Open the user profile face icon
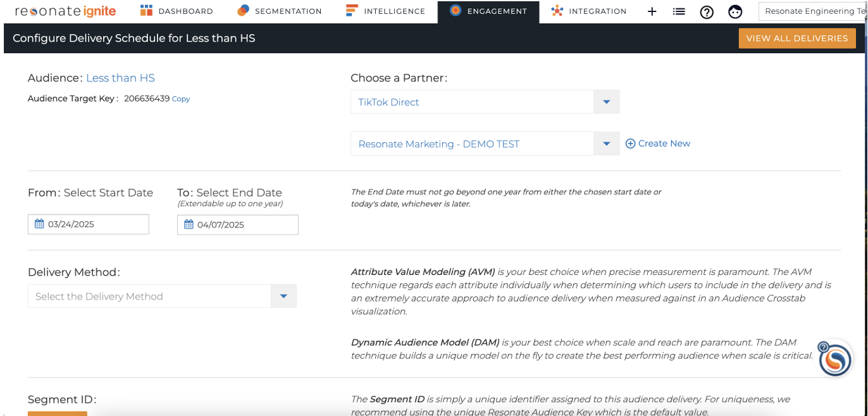The width and height of the screenshot is (868, 416). 735,11
